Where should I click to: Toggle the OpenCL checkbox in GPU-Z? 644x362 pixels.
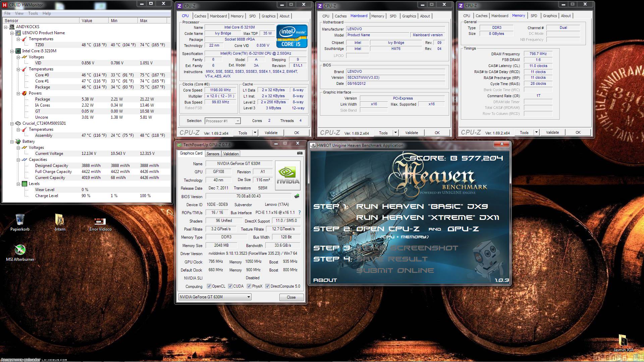(x=209, y=286)
